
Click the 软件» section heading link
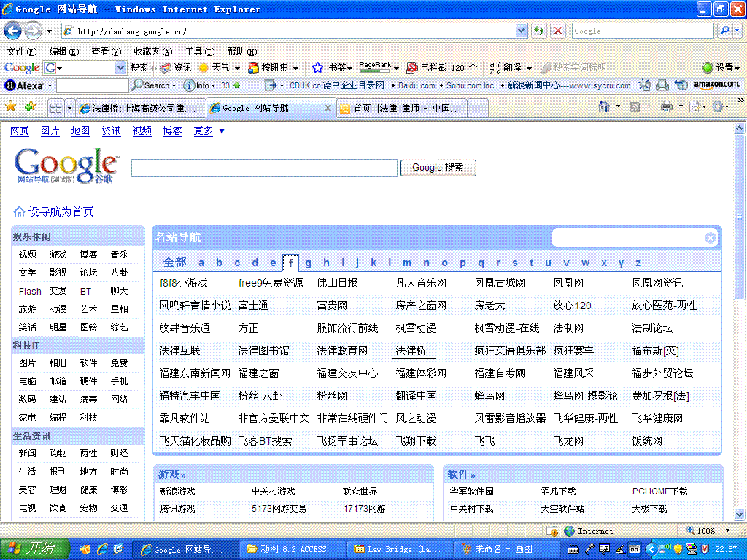461,474
